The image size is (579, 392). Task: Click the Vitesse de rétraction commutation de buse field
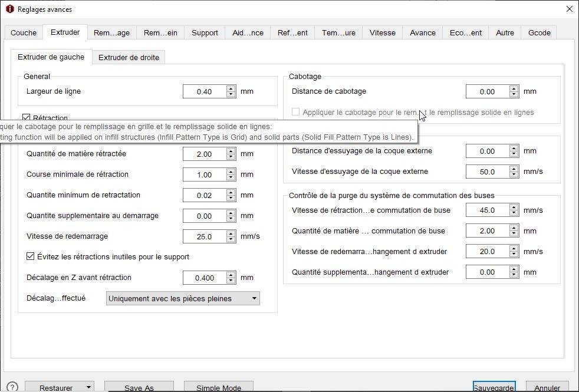pos(488,210)
